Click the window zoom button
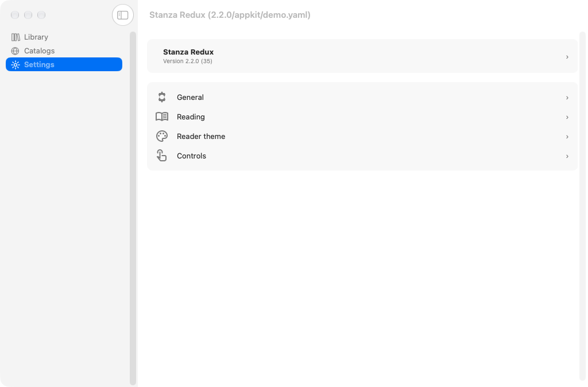The image size is (588, 387). (41, 15)
